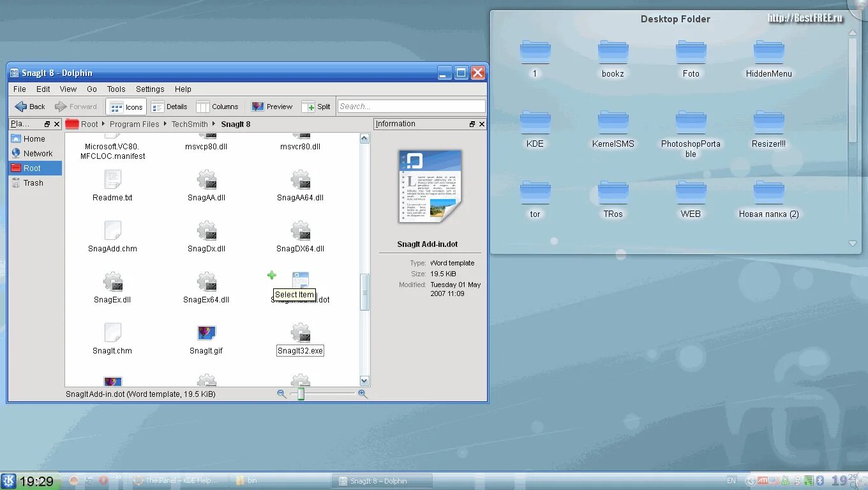Screen dimensions: 868x490
Task: Select the SnagEx.dll file icon
Action: point(112,282)
